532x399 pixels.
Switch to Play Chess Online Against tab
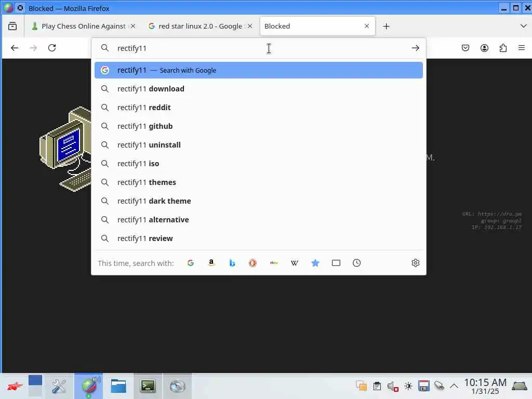tap(83, 26)
